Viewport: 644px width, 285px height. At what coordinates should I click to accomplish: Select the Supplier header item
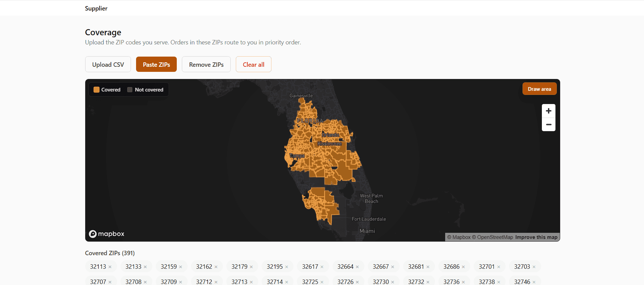[x=96, y=8]
